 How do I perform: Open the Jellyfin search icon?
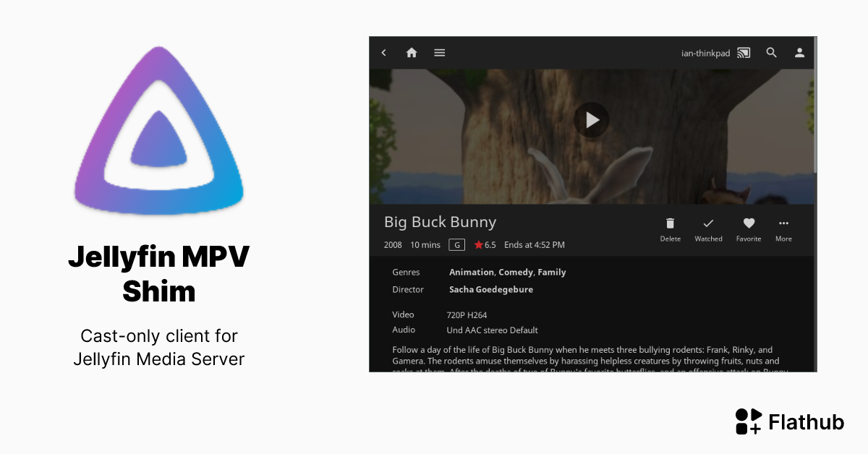[x=771, y=52]
